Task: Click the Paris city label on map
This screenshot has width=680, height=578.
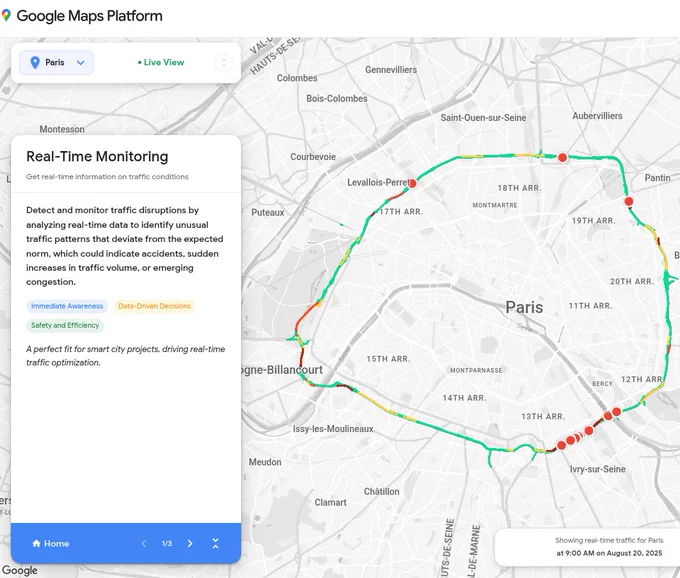Action: [524, 307]
